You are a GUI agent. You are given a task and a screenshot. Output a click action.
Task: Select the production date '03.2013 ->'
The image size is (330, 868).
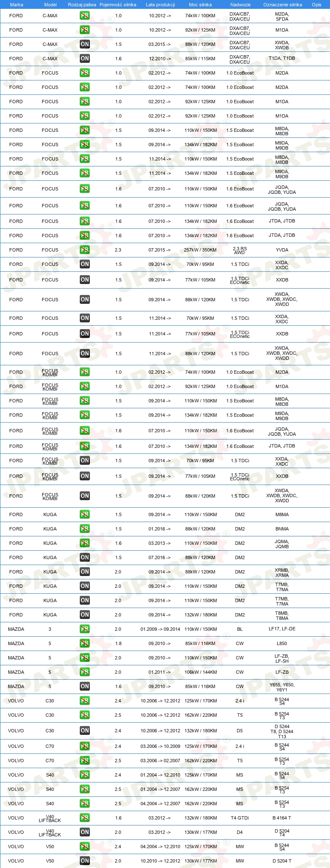pos(160,543)
